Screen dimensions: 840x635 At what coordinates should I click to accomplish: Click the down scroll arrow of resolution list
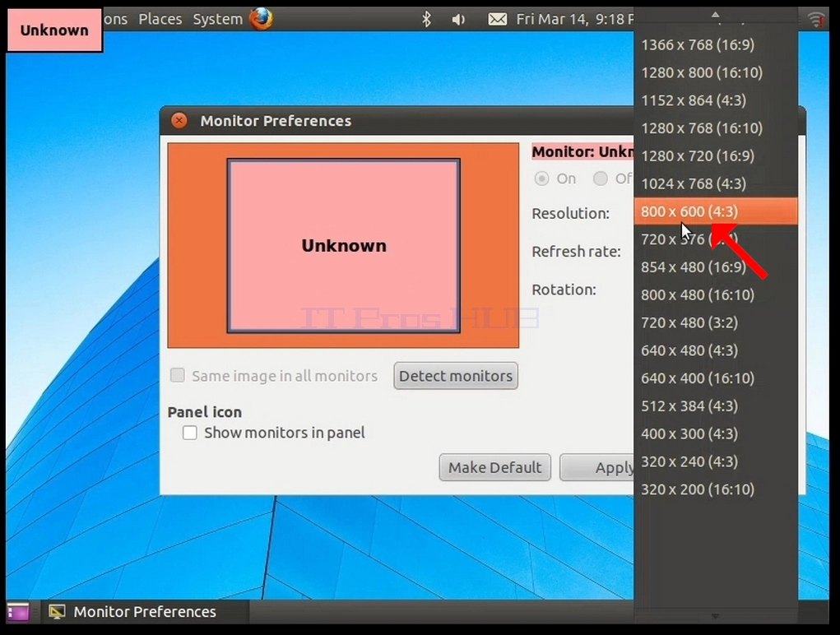[x=715, y=616]
